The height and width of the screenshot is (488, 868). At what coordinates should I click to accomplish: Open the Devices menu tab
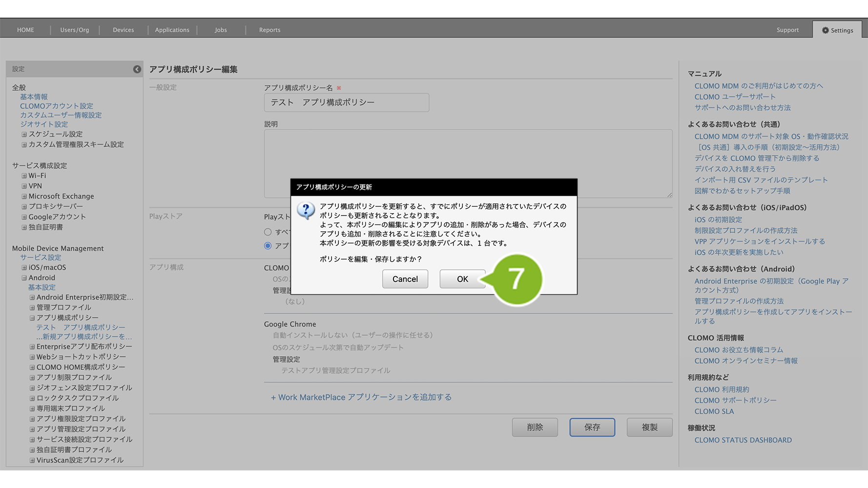[123, 30]
